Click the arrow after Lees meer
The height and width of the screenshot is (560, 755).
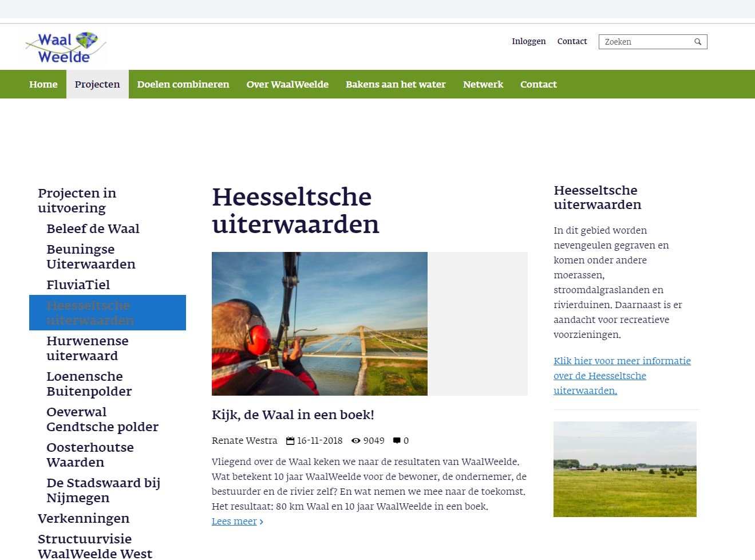(262, 522)
